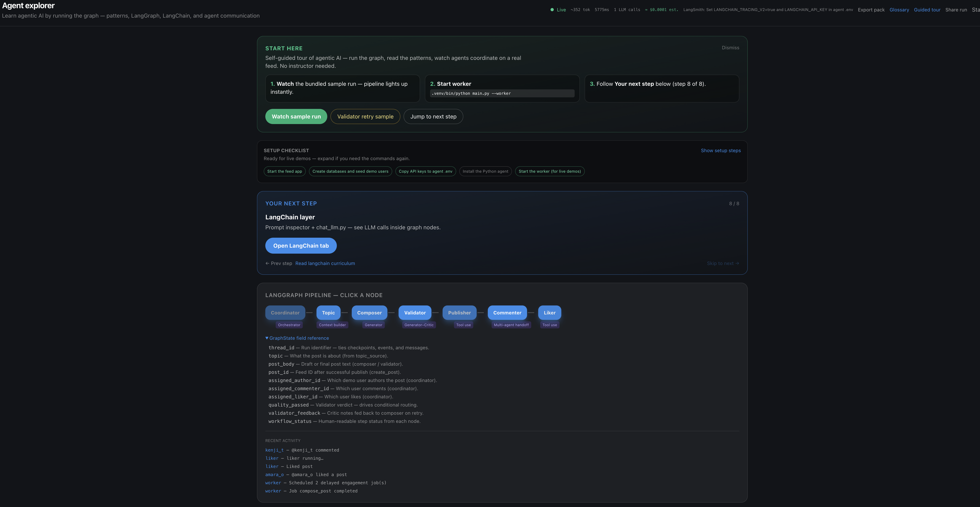Click Skip to next link

click(723, 263)
